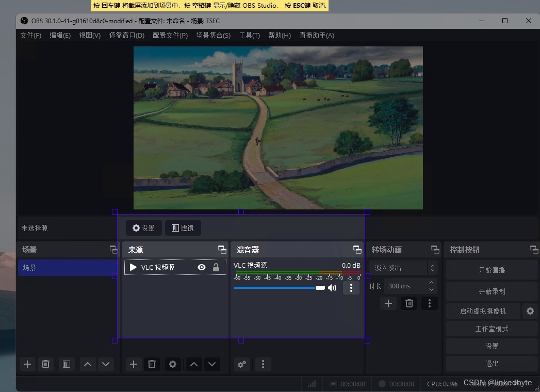Click the 未选择源 label

35,228
